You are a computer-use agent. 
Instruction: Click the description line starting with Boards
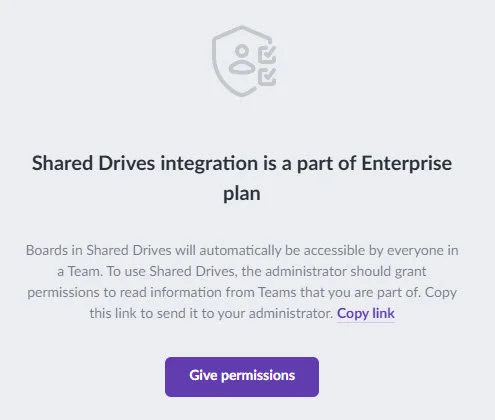[242, 250]
